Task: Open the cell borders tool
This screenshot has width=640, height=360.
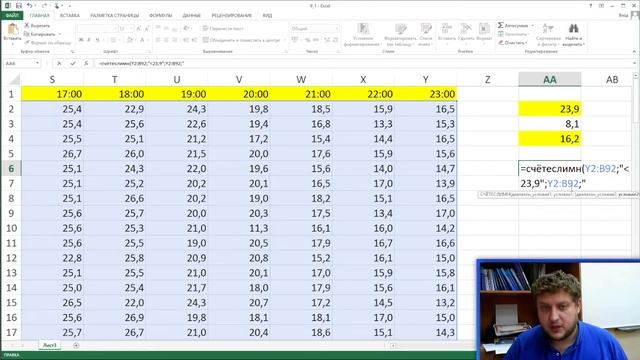Action: pyautogui.click(x=113, y=40)
